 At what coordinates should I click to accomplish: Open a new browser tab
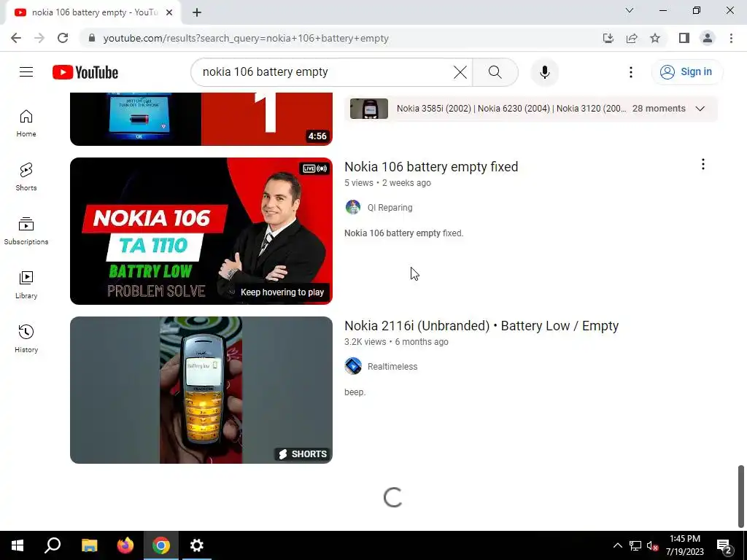tap(197, 12)
